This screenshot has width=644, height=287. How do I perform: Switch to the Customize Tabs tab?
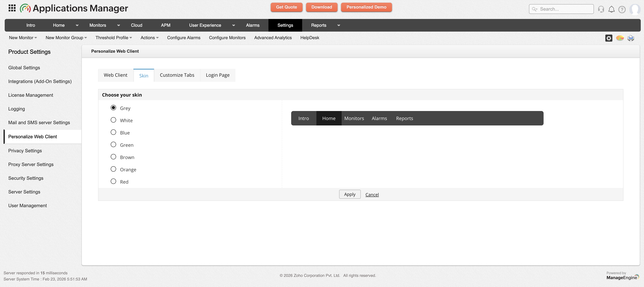(177, 75)
